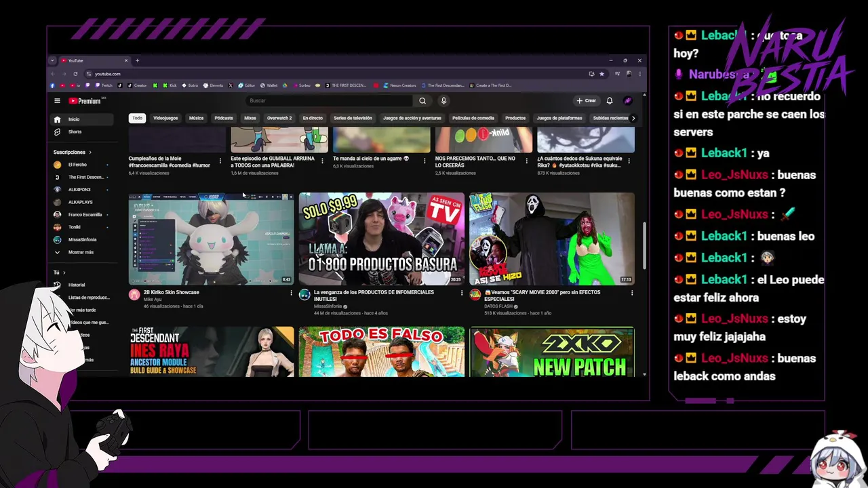Open options for PRODUCTOS DE INFOMERCIALES video
868x488 pixels.
click(x=462, y=293)
